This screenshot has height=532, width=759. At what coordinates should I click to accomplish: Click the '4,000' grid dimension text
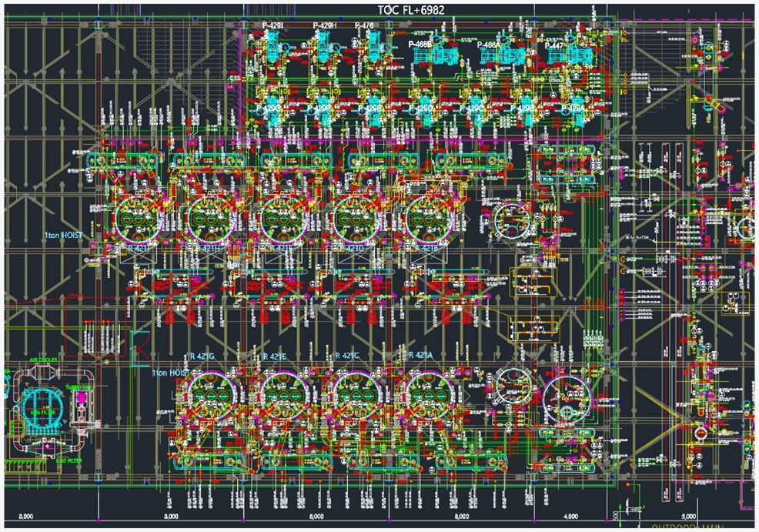click(570, 517)
